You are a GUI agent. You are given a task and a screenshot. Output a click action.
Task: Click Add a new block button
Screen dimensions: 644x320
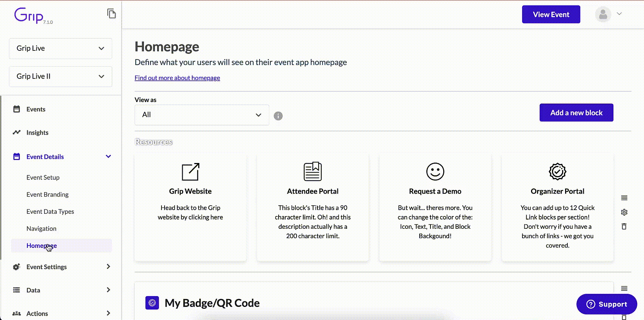tap(576, 113)
